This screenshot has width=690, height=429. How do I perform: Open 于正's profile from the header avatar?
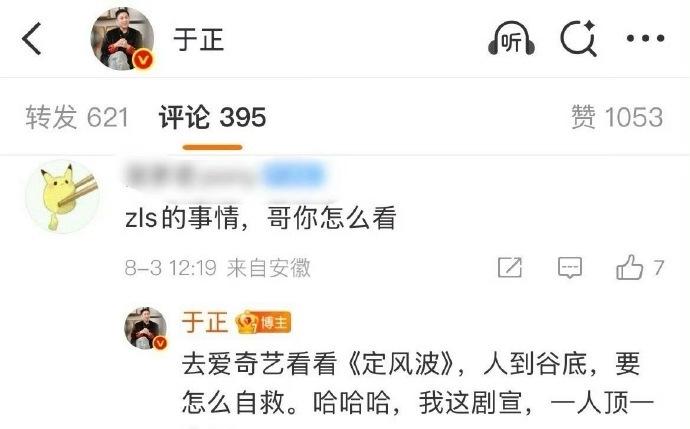[122, 39]
